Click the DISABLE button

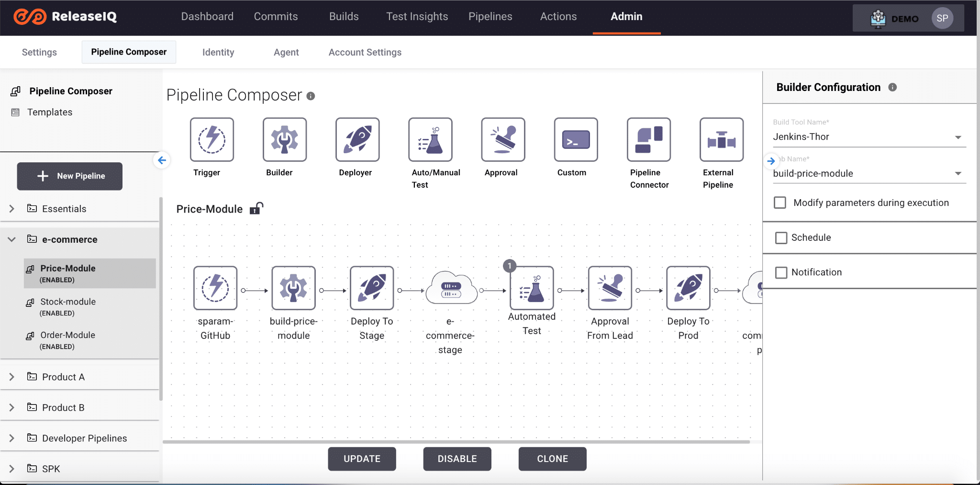[457, 459]
